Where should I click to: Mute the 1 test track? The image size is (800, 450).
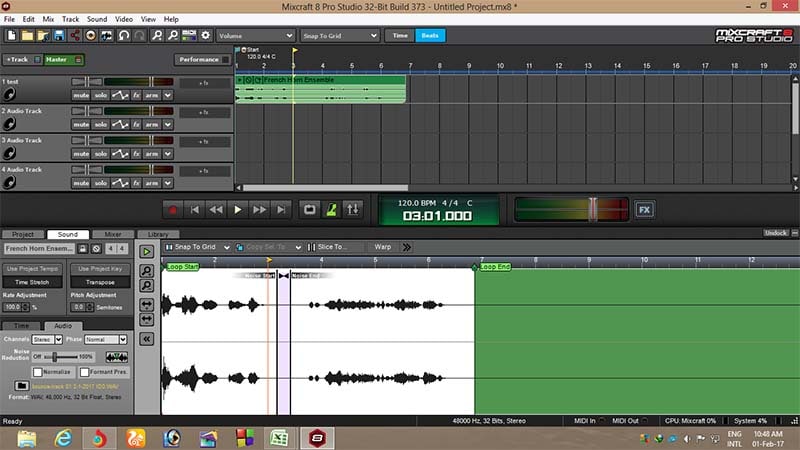[81, 95]
